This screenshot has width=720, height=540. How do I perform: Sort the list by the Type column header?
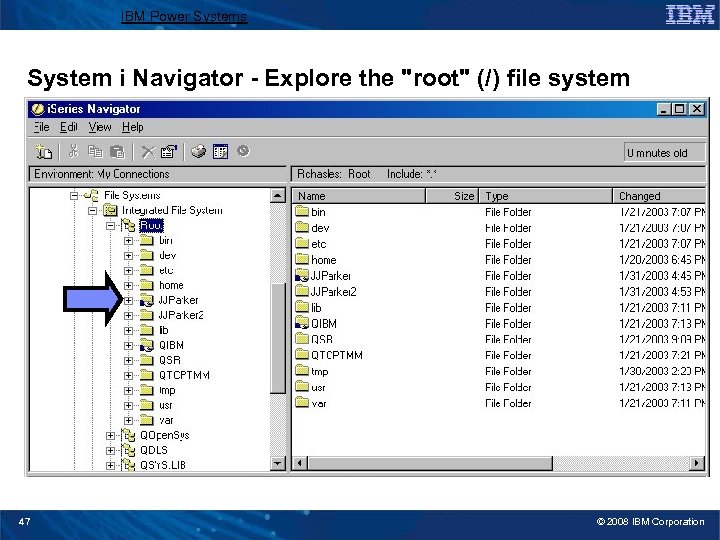point(546,196)
